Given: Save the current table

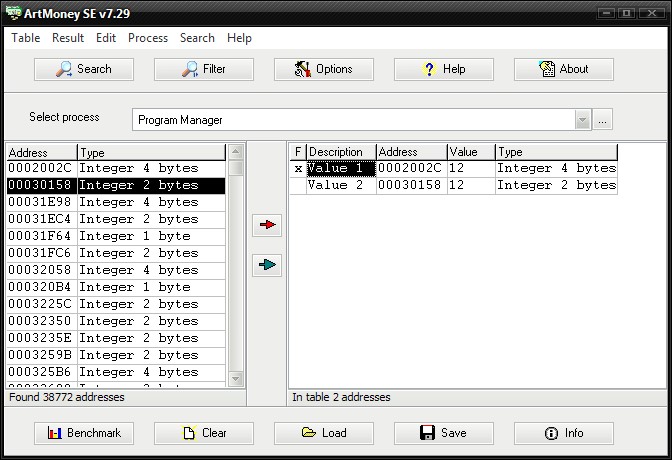Looking at the screenshot, I should pos(444,433).
